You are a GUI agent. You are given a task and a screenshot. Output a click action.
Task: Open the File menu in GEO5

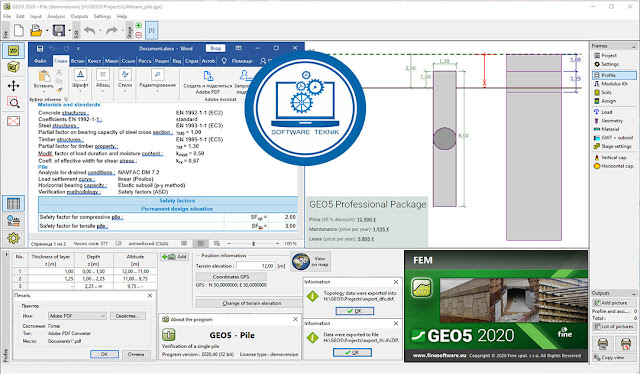click(x=7, y=16)
